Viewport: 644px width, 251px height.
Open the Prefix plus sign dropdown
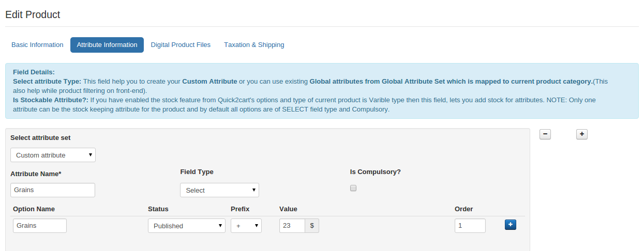(246, 226)
